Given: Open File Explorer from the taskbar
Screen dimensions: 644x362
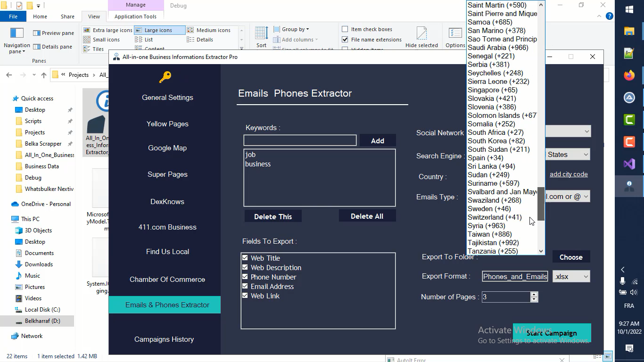Looking at the screenshot, I should (629, 31).
